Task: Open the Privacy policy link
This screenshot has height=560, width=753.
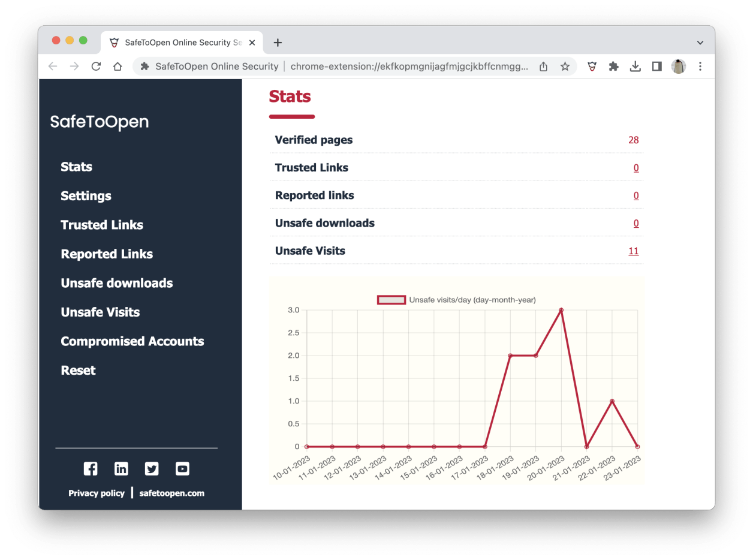Action: (97, 493)
